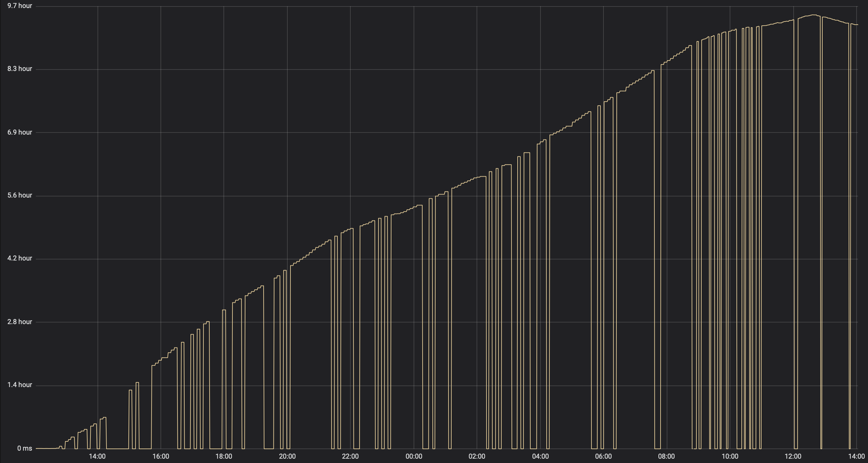This screenshot has width=868, height=463.
Task: Click the 16:00 time axis label
Action: pyautogui.click(x=161, y=456)
